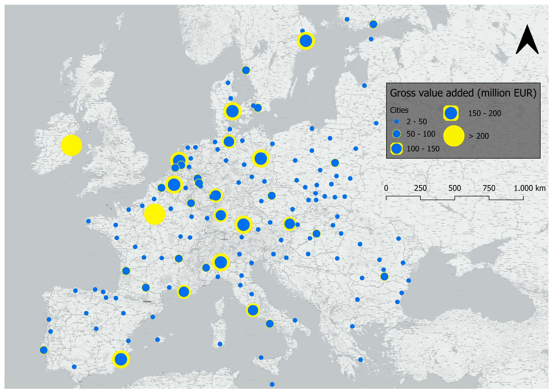554x392 pixels.
Task: Click the '150 - 200' legend symbol
Action: coord(451,113)
